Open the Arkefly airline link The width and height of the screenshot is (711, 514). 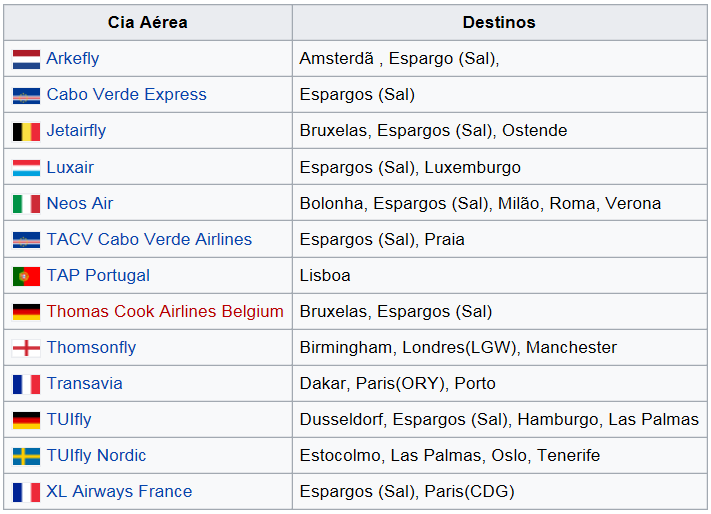(73, 58)
